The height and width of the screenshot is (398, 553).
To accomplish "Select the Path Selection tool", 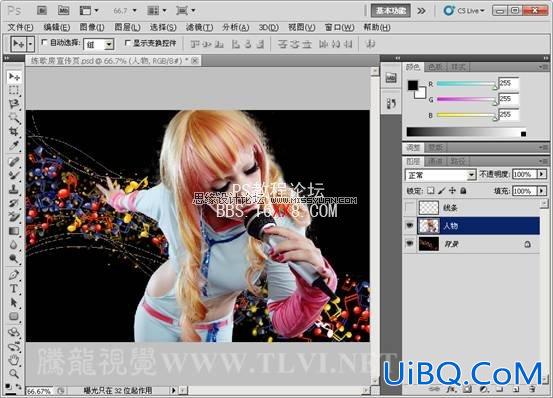I will (14, 303).
